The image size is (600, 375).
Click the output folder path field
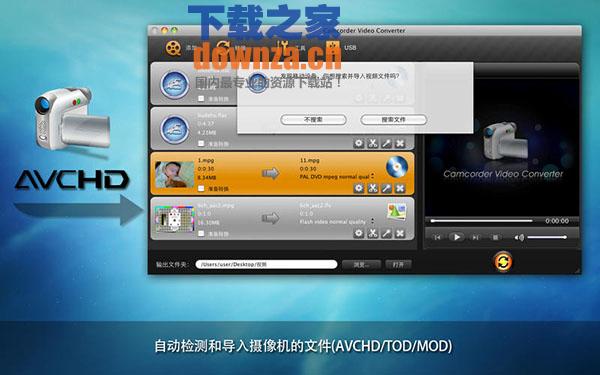click(x=266, y=264)
